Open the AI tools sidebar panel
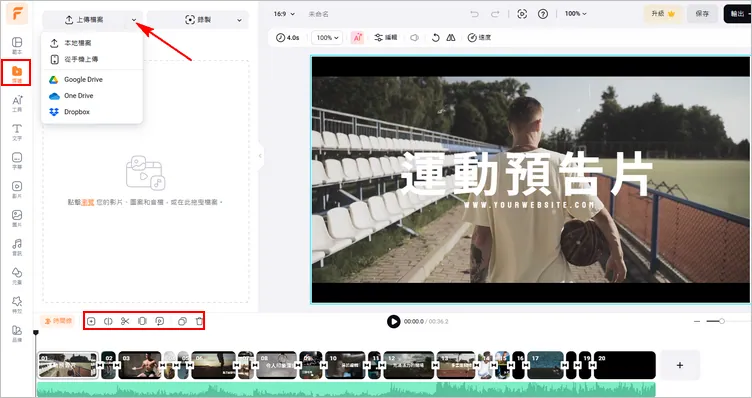 [17, 103]
